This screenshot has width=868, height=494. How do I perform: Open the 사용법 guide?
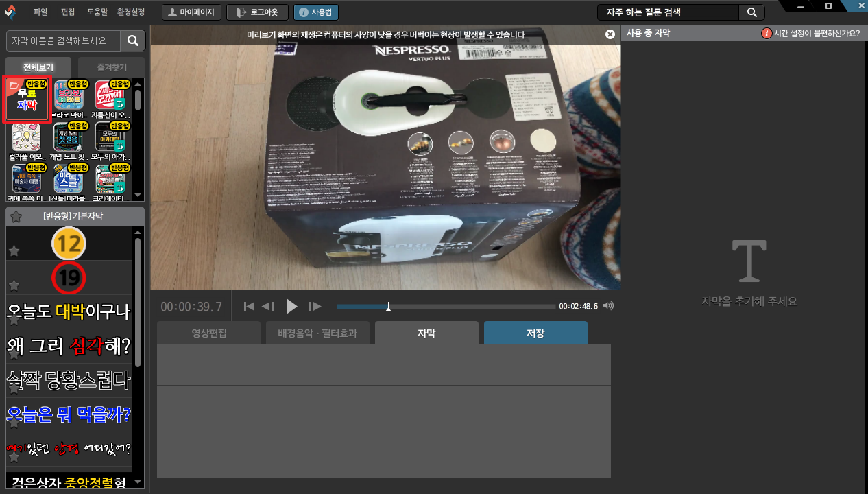(316, 12)
